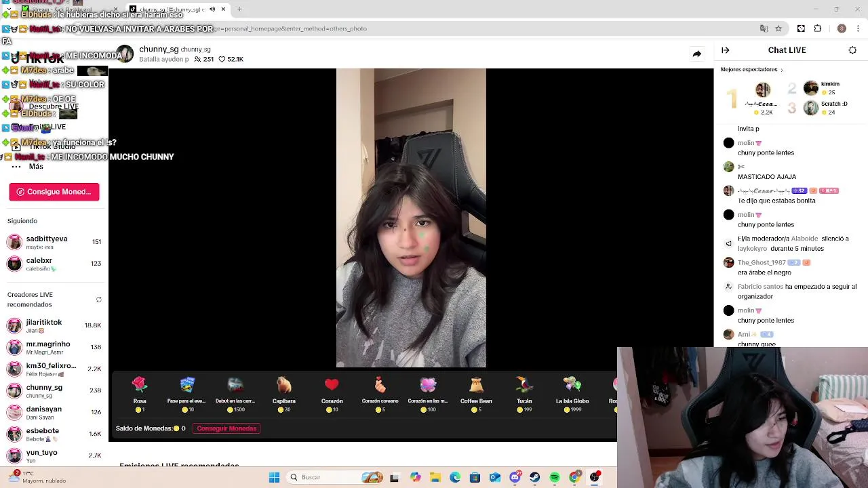Viewport: 868px width, 488px height.
Task: Open File Explorer from taskbar
Action: [435, 477]
